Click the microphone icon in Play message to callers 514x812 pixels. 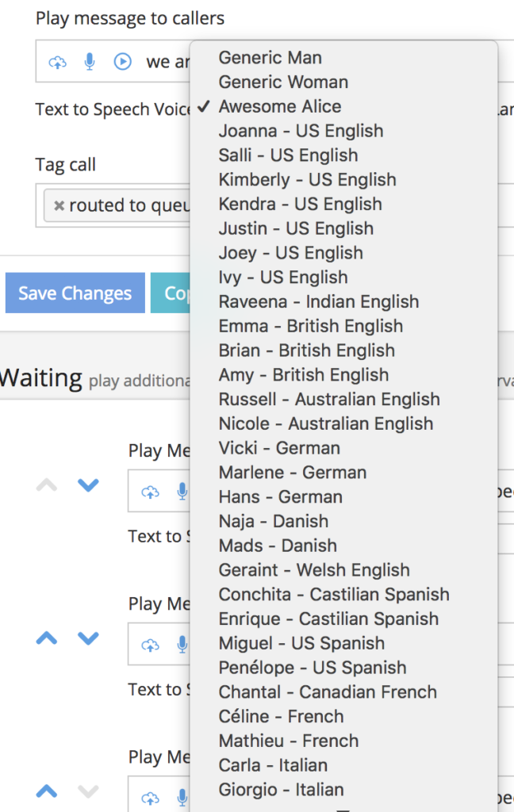[x=90, y=62]
